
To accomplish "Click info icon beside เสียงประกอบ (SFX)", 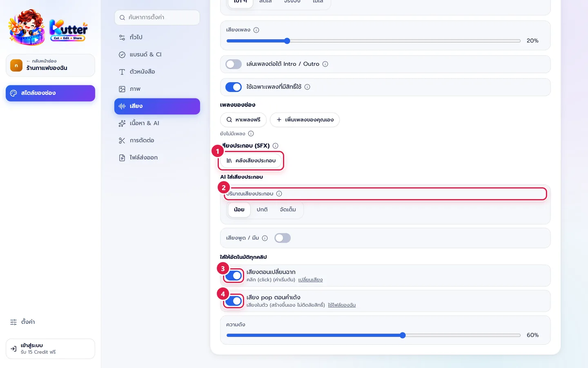I will pyautogui.click(x=276, y=146).
